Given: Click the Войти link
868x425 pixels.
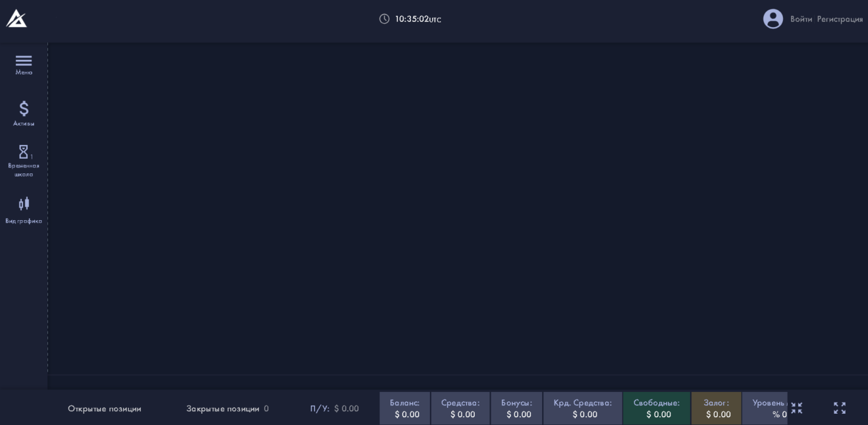Looking at the screenshot, I should coord(800,19).
